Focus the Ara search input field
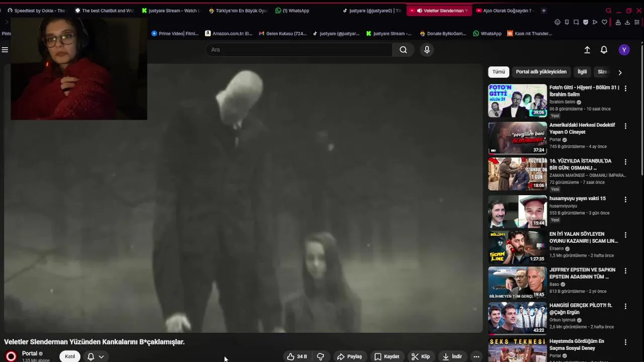 pos(299,50)
